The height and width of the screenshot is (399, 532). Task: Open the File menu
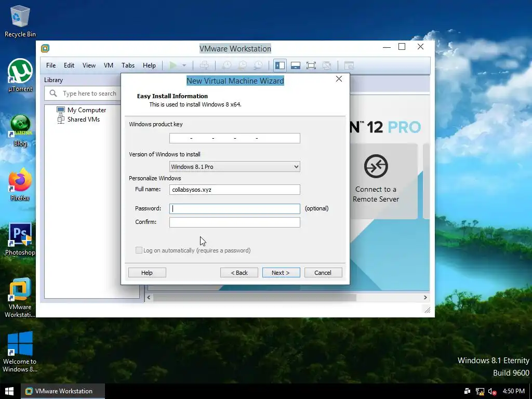(x=51, y=65)
